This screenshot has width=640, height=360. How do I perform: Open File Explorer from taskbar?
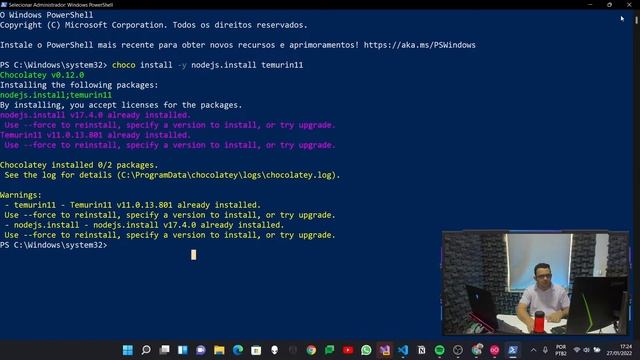(219, 350)
